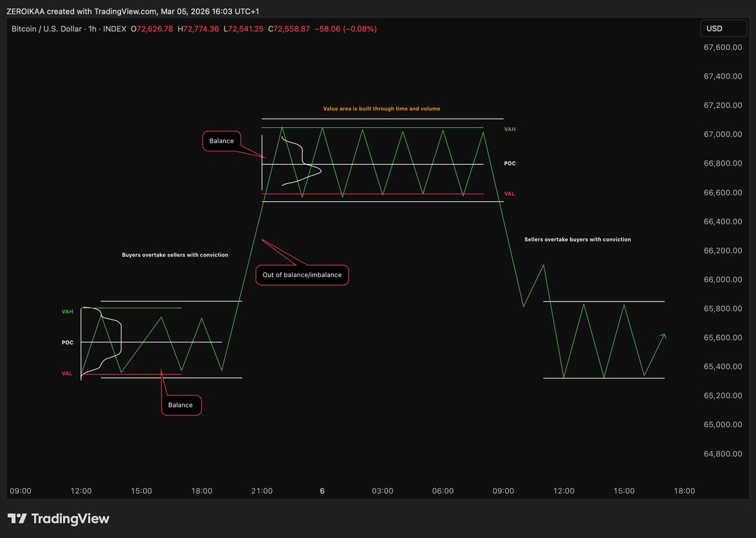This screenshot has height=538, width=756.
Task: Open the USD currency selector
Action: pyautogui.click(x=723, y=28)
